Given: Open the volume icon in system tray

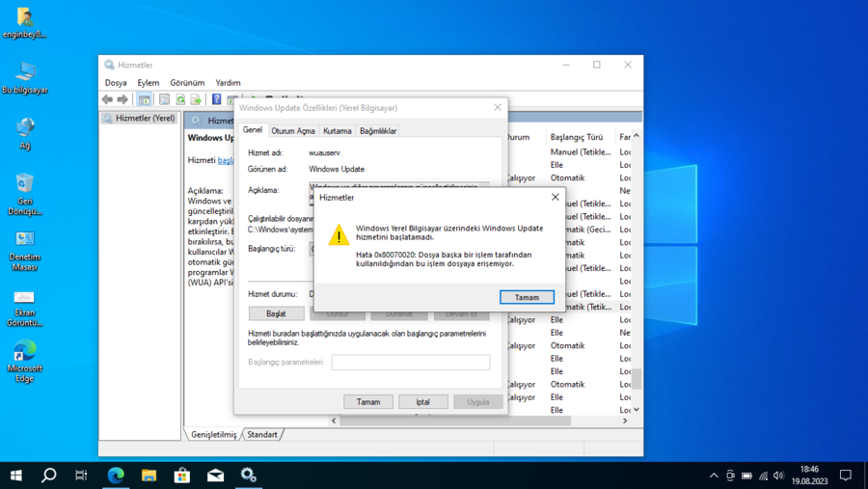Looking at the screenshot, I should click(x=779, y=475).
